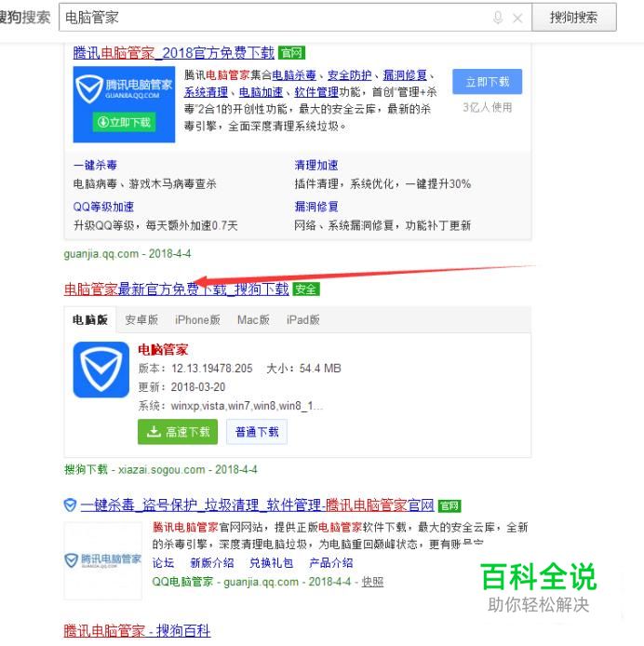Click the green 立即下载 button inside the banner
Image resolution: width=644 pixels, height=646 pixels.
tap(124, 122)
